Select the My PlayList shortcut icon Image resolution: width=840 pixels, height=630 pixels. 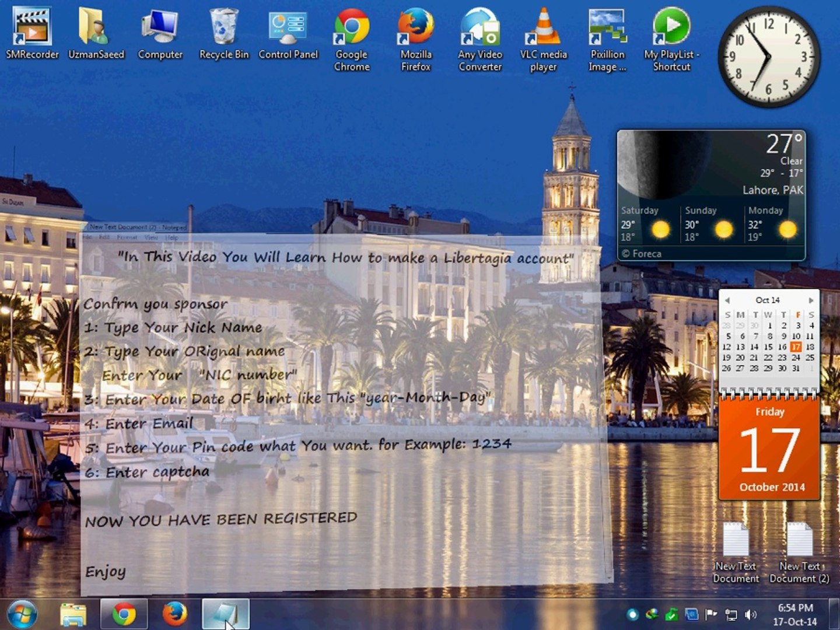pyautogui.click(x=671, y=39)
